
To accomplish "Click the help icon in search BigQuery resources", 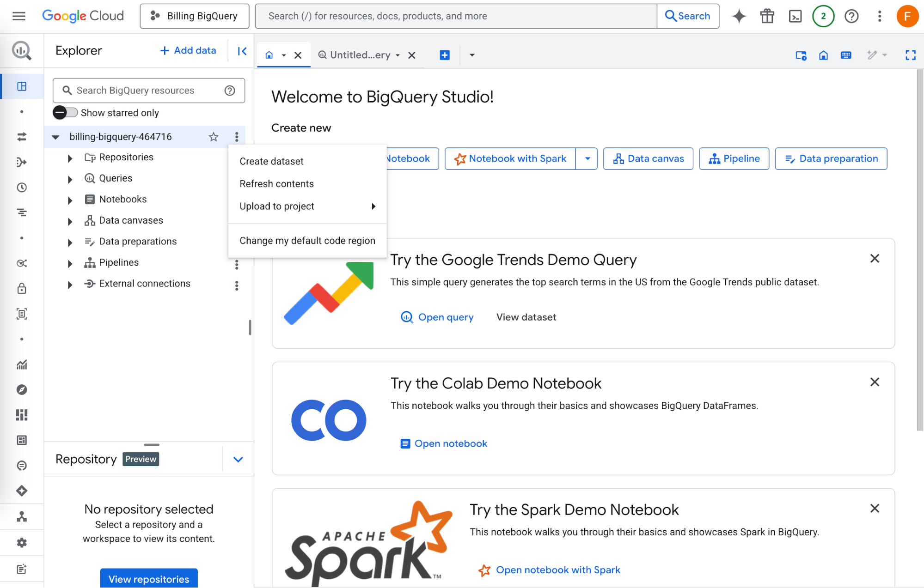I will point(230,91).
